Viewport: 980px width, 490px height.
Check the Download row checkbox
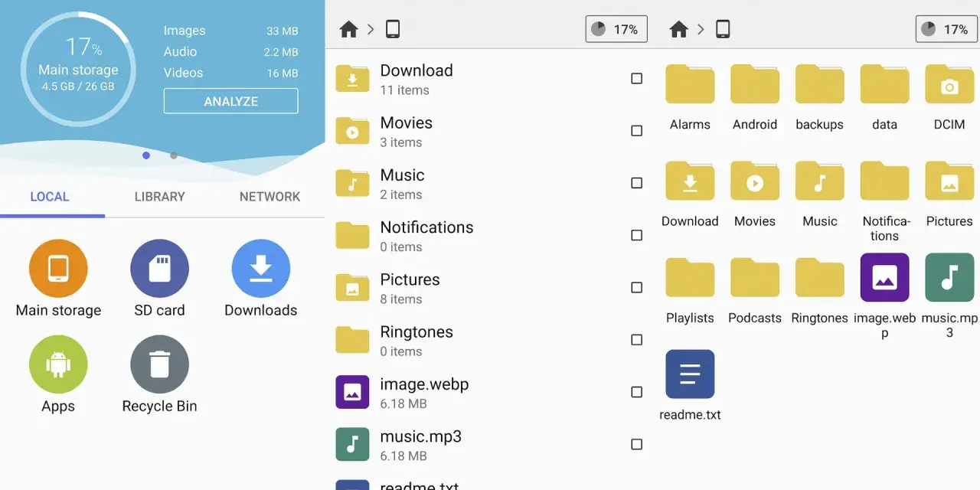click(636, 79)
